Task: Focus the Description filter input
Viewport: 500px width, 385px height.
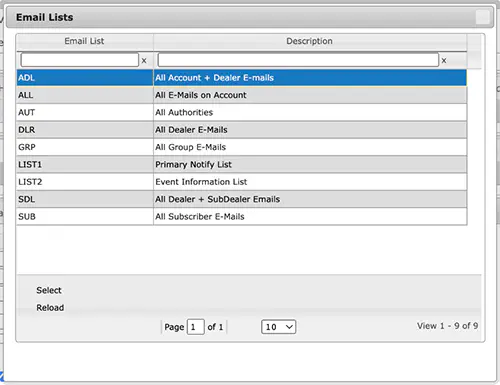Action: [x=298, y=60]
